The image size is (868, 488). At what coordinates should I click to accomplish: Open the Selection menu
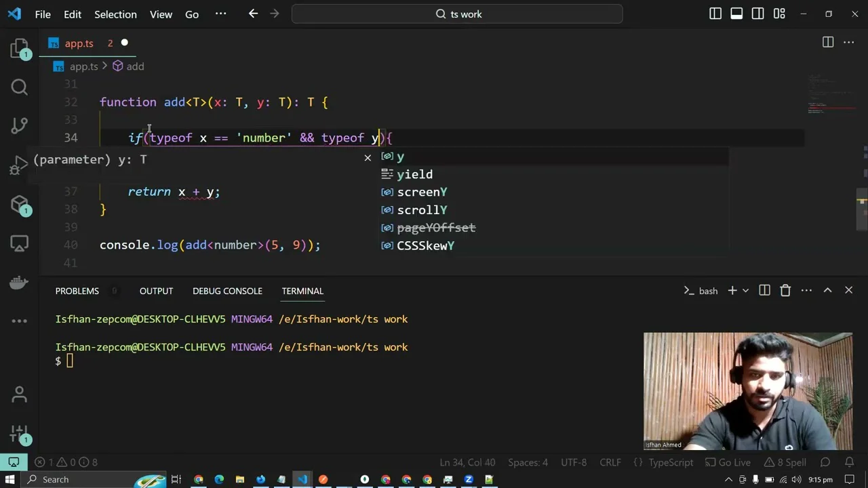click(115, 14)
